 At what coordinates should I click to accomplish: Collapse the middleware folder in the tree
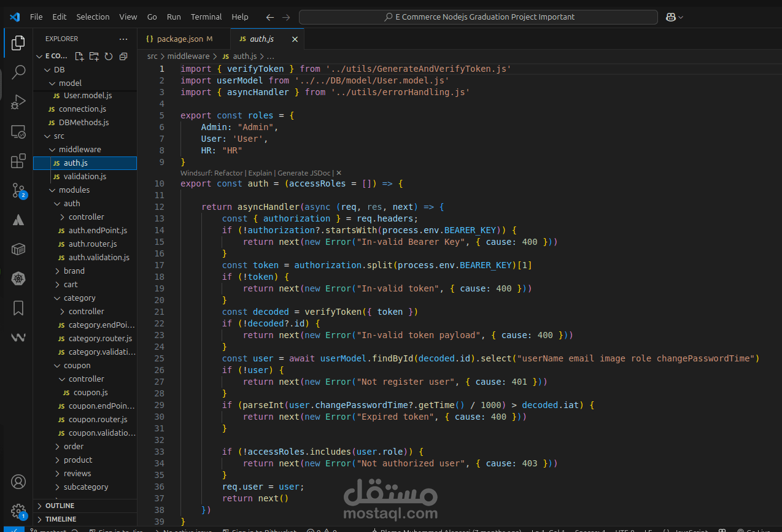85,149
